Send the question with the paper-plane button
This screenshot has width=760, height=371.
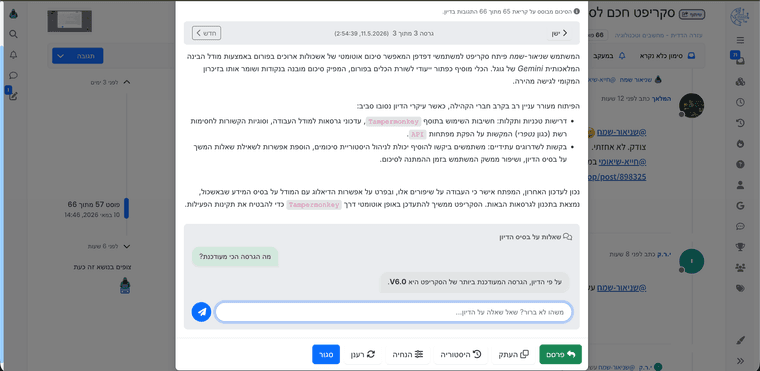coord(201,312)
